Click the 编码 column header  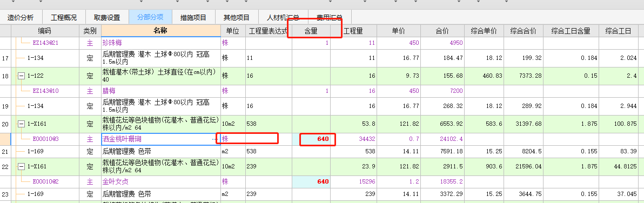(x=45, y=31)
